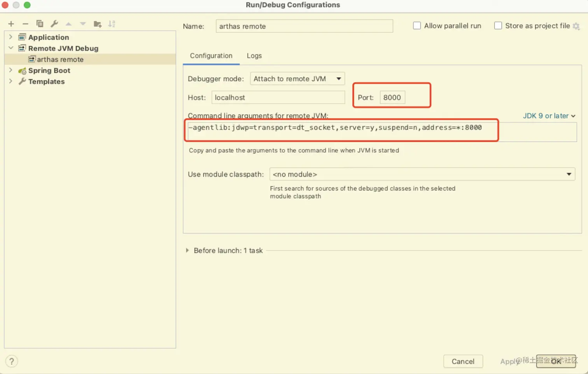Remove selected configuration with minus icon

pyautogui.click(x=25, y=24)
